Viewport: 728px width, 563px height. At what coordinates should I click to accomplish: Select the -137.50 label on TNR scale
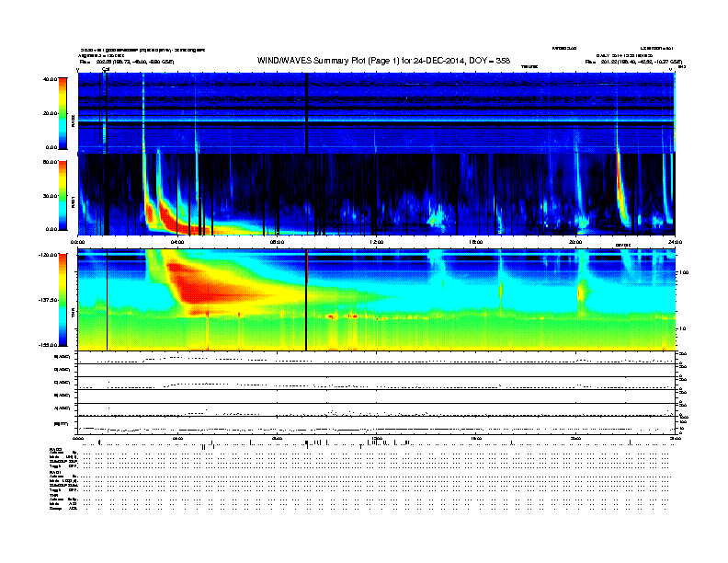pyautogui.click(x=49, y=300)
